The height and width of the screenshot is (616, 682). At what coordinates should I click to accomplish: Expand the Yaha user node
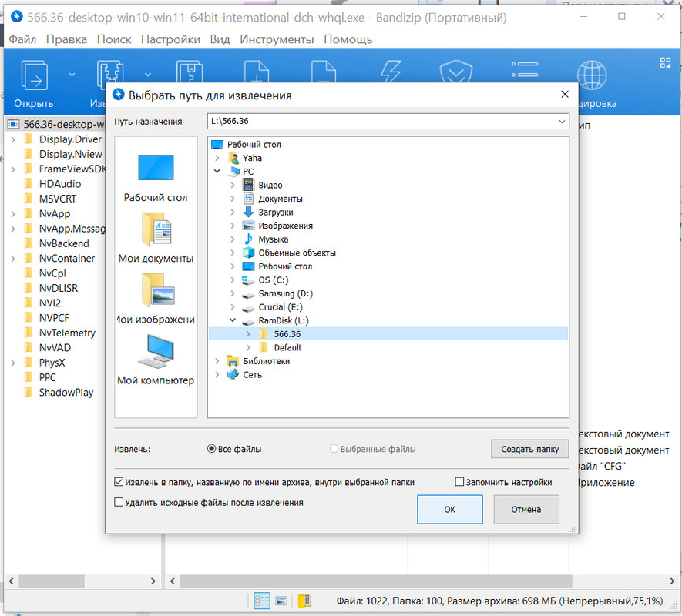[x=217, y=158]
